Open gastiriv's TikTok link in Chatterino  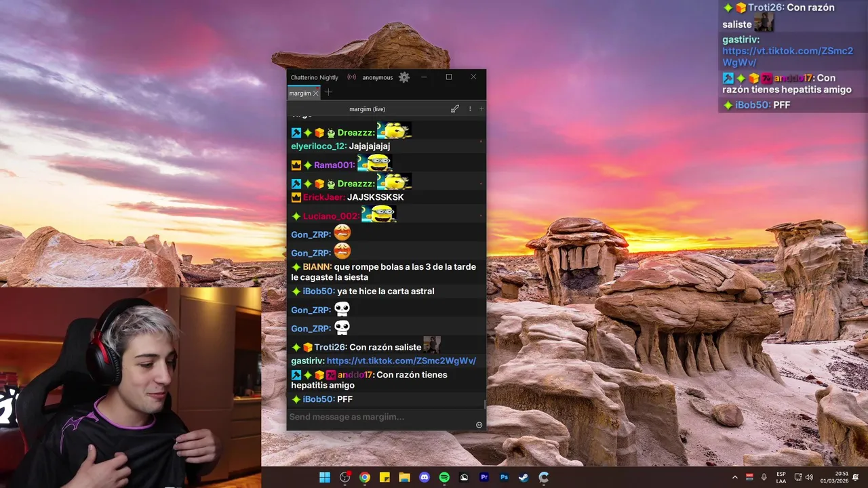pyautogui.click(x=401, y=361)
